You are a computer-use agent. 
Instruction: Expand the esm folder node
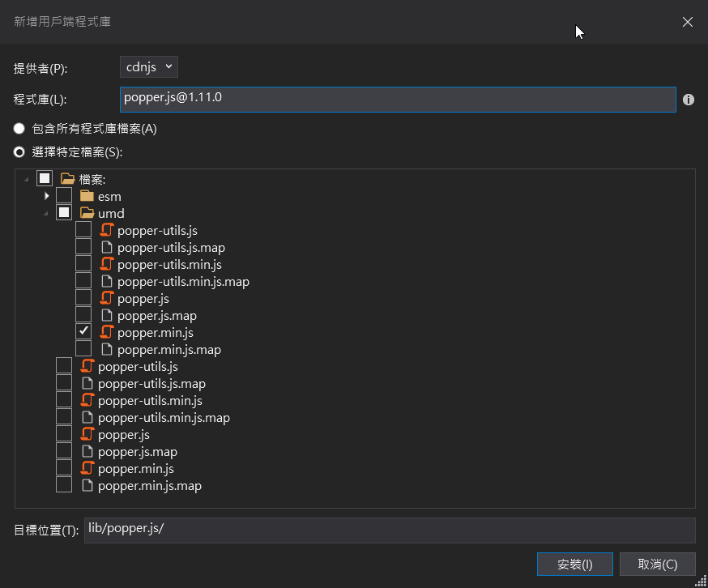(47, 196)
